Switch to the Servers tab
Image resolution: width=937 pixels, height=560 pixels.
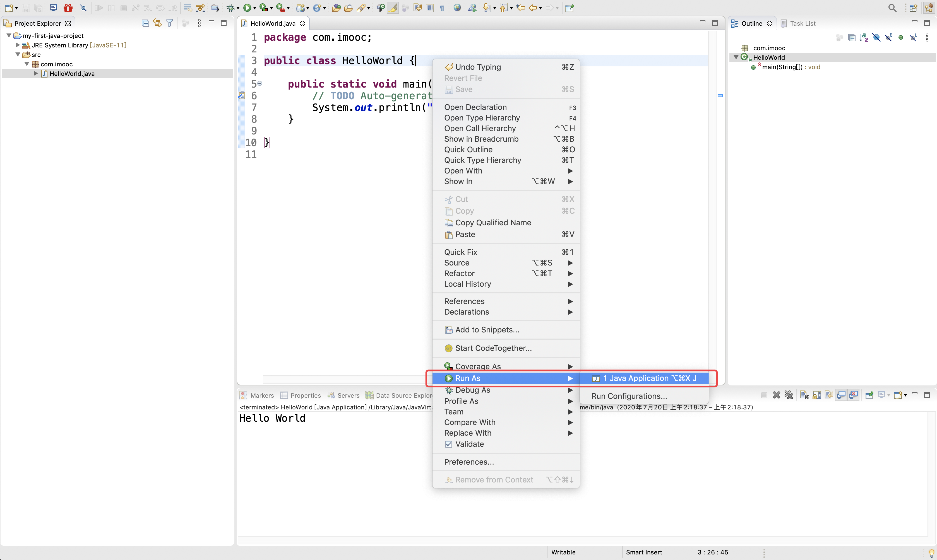(343, 395)
